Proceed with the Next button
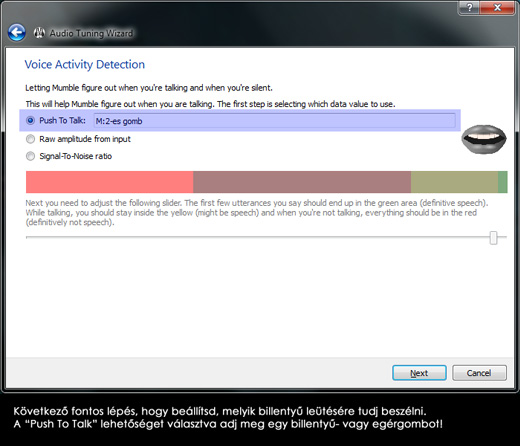 click(419, 373)
